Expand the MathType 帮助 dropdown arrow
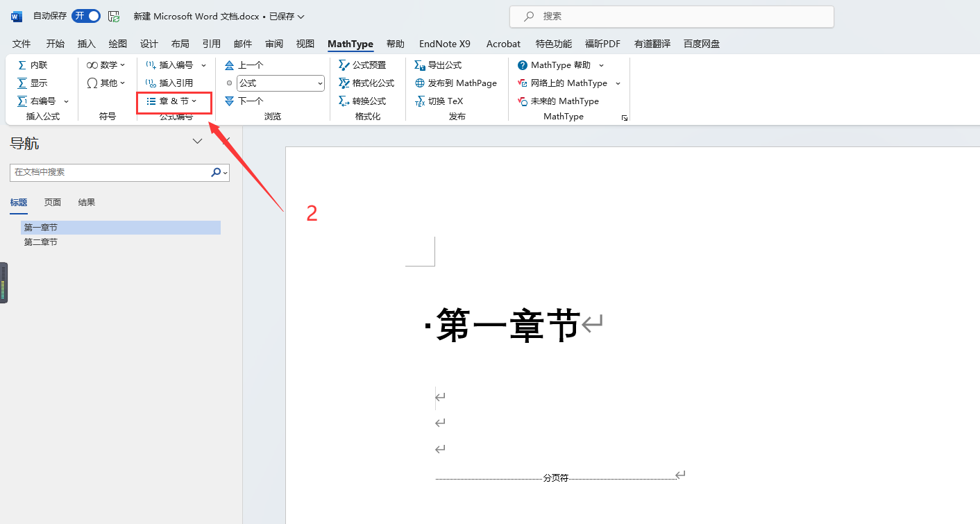Viewport: 980px width, 524px height. [601, 65]
